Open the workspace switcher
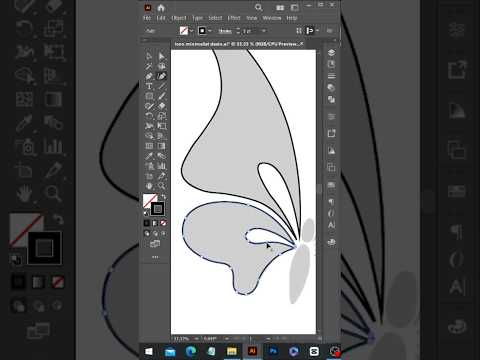This screenshot has width=480, height=360. [295, 8]
